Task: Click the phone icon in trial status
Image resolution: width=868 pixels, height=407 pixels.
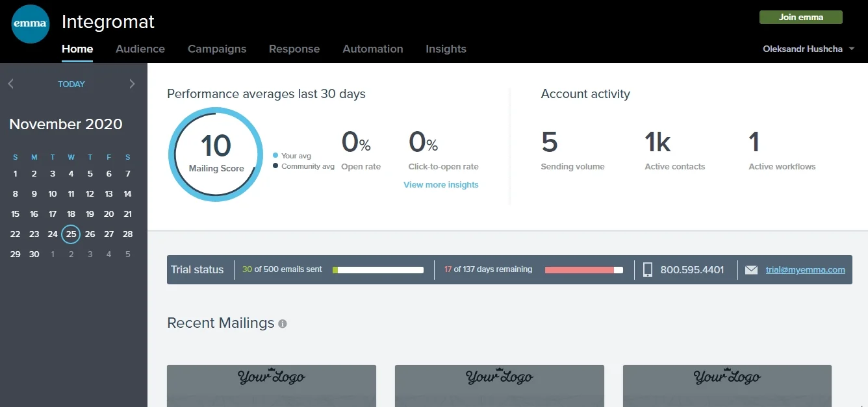Action: pyautogui.click(x=648, y=270)
